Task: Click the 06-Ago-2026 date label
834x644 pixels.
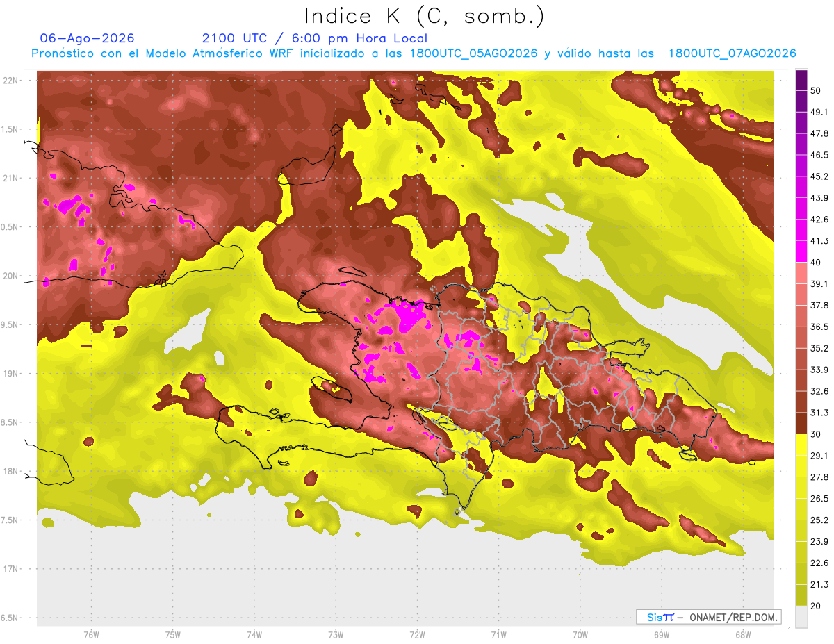Action: click(88, 38)
